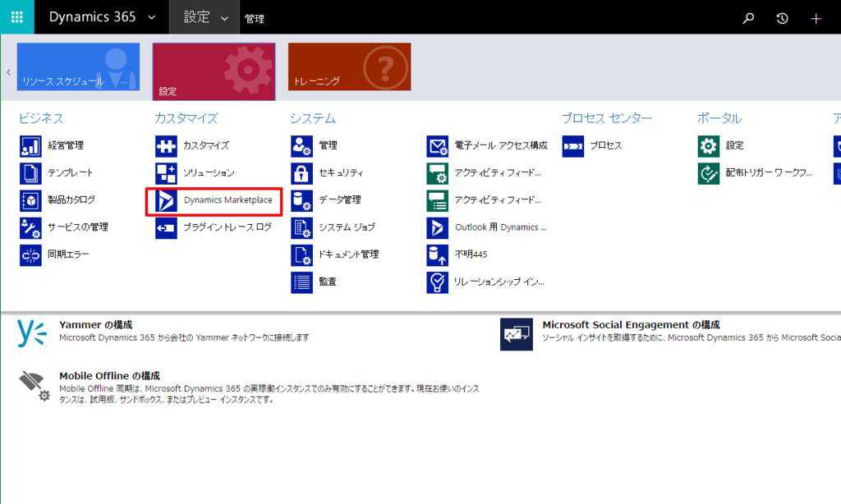Viewport: 841px width, 504px height.
Task: Open 経営管理 icon
Action: [30, 146]
